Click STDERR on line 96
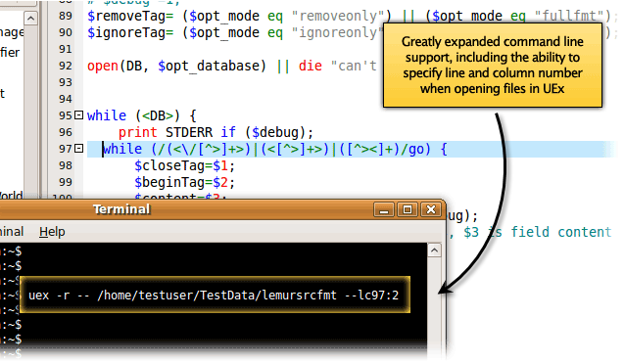 [x=189, y=132]
